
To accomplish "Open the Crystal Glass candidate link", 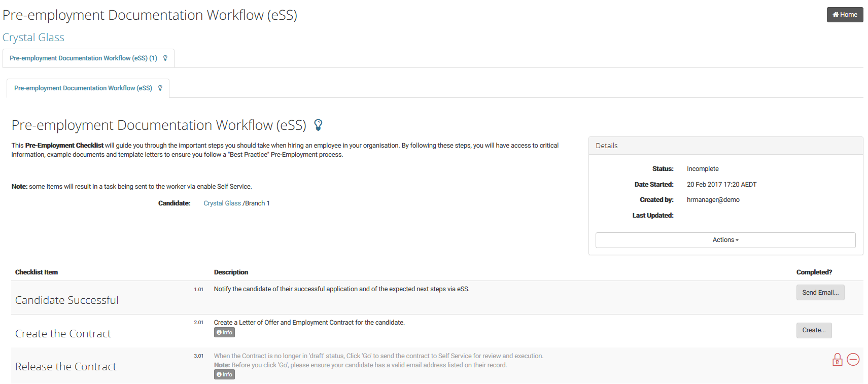I will 222,203.
